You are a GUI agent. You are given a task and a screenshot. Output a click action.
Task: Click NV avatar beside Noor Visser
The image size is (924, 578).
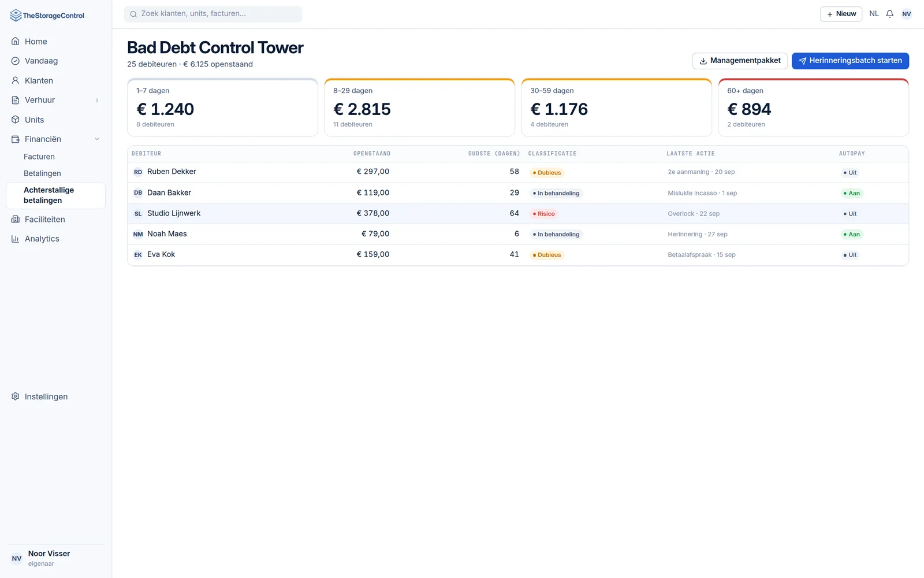coord(17,558)
